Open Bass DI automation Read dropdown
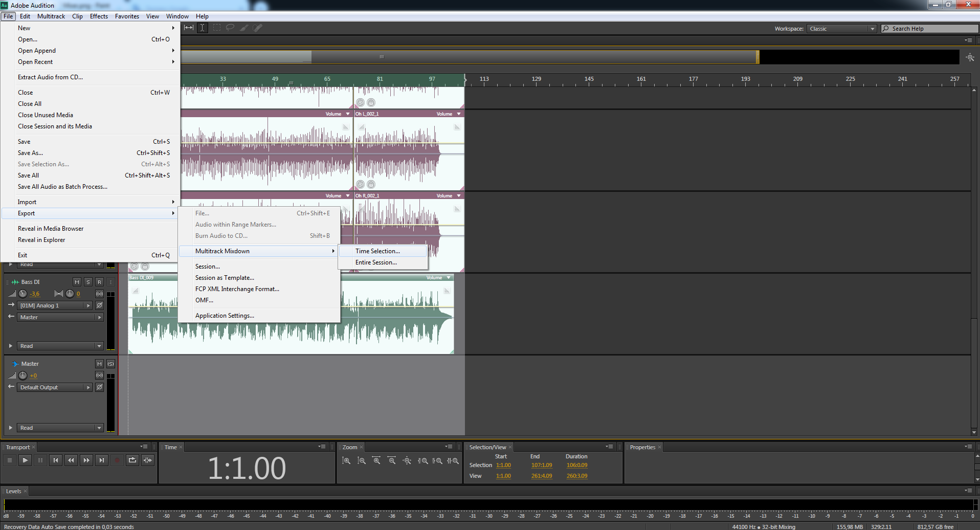980x530 pixels. tap(61, 346)
